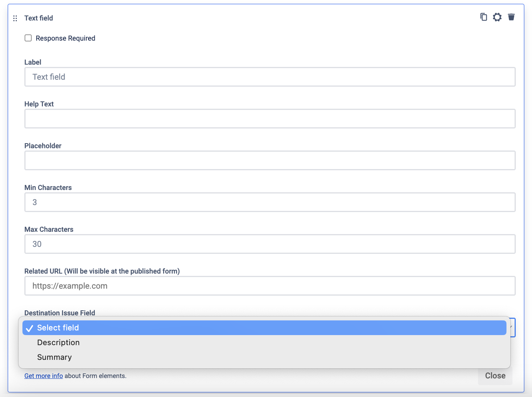Click the Help Text input box

click(270, 118)
